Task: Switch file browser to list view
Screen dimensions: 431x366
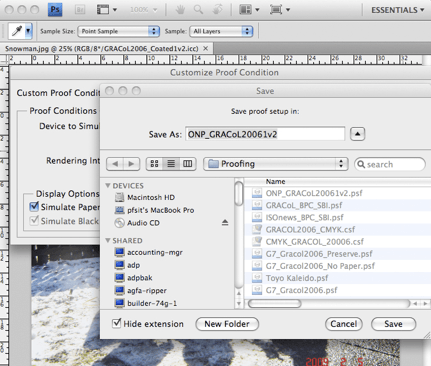Action: (171, 164)
